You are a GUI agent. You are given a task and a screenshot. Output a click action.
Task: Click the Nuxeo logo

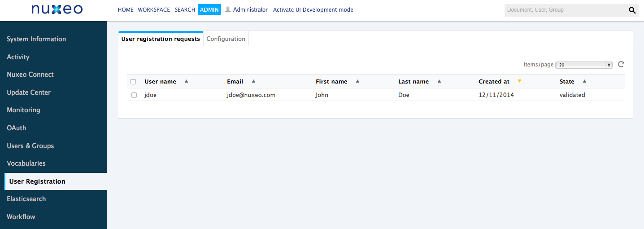click(57, 9)
